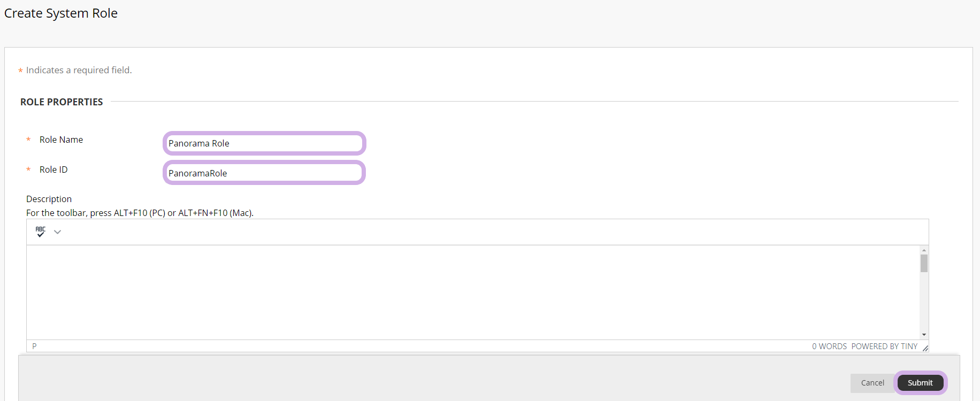The image size is (980, 401).
Task: Select the P element path in status bar
Action: coord(34,346)
